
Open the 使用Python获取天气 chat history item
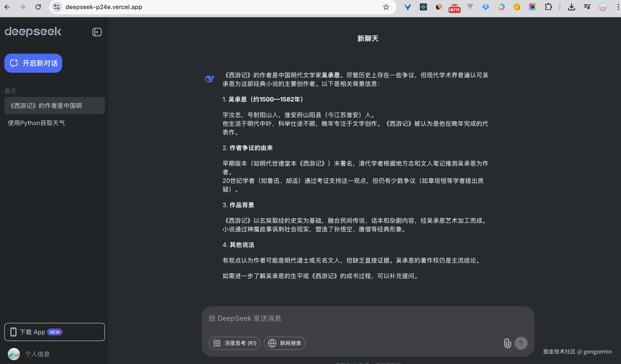36,123
